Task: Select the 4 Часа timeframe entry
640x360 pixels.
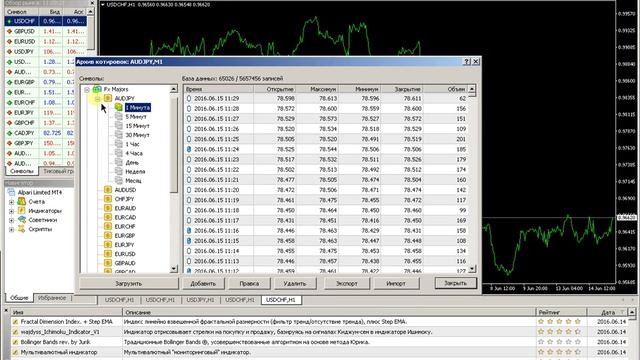Action: (x=134, y=153)
